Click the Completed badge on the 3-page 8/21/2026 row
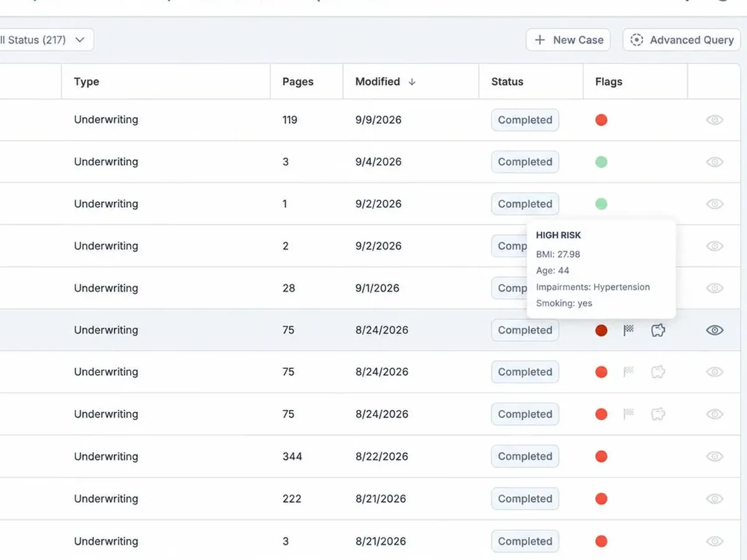The height and width of the screenshot is (560, 747). coord(525,541)
